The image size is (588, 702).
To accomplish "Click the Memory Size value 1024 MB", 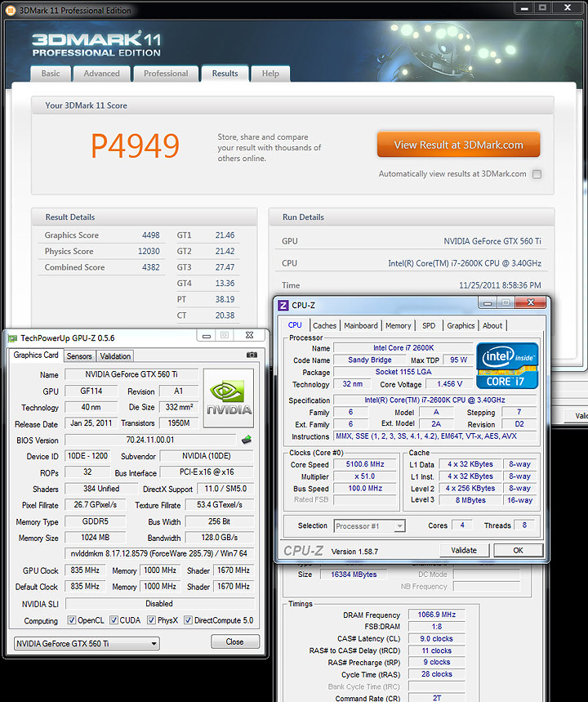I will [x=96, y=537].
